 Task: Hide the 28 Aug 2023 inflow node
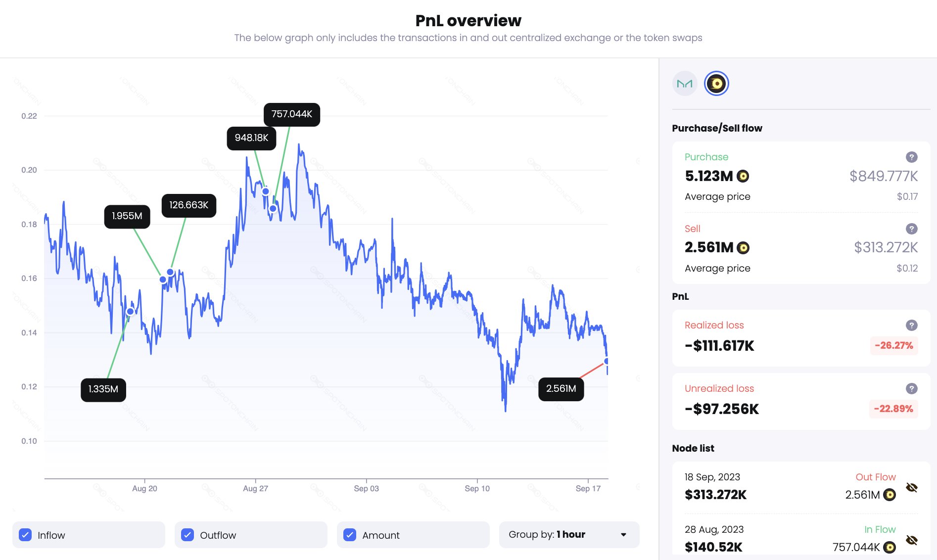(x=911, y=540)
